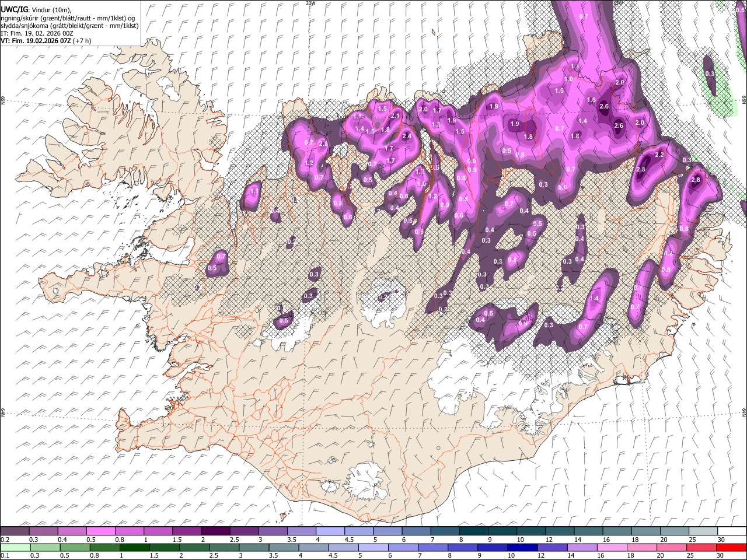Screen dimensions: 747x560
Task: Select the pale green 0.1 swatch in bottom rain legend row
Action: [x=15, y=547]
